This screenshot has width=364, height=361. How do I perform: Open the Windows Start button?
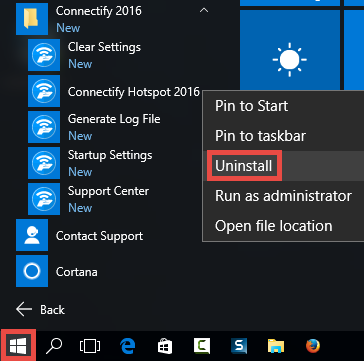[x=18, y=346]
